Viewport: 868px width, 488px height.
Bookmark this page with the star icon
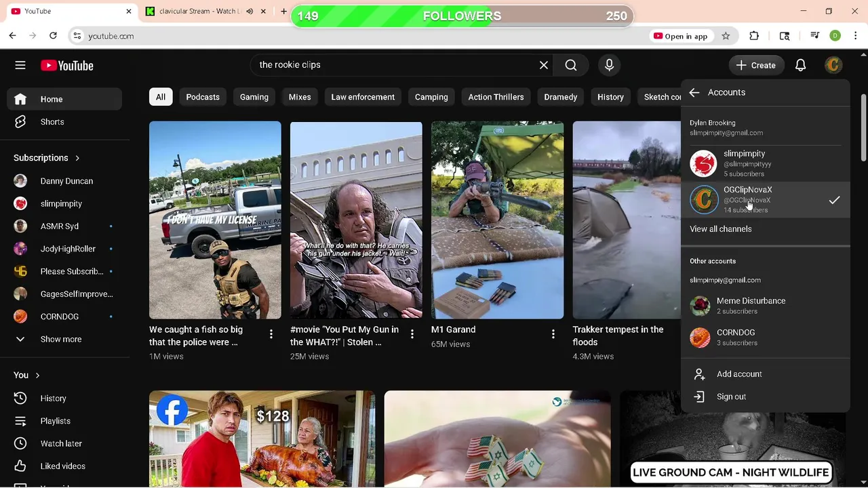(x=726, y=36)
